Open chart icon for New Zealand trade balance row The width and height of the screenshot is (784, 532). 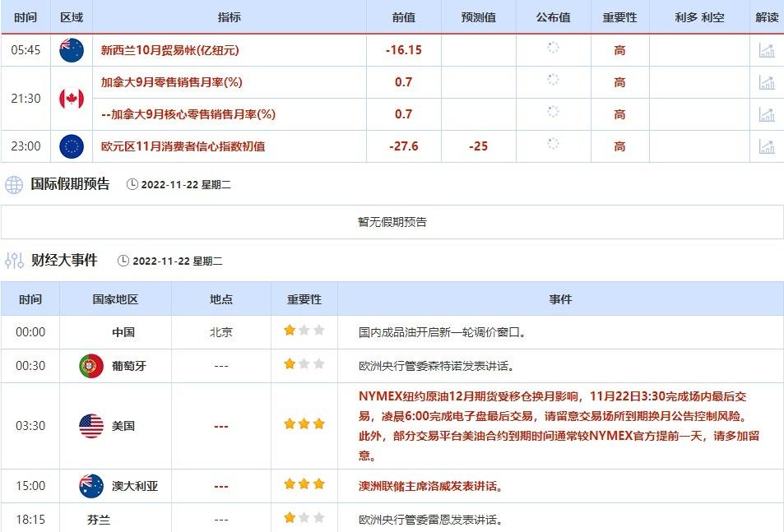click(x=766, y=50)
